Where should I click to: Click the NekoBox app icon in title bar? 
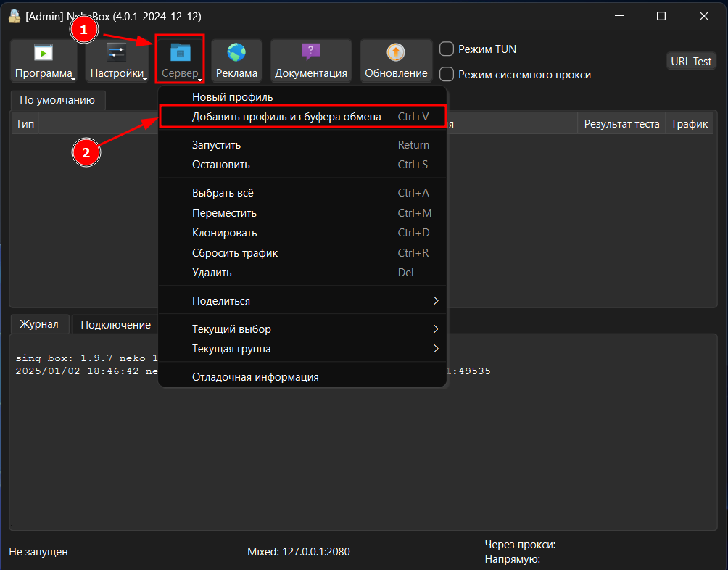click(x=14, y=16)
